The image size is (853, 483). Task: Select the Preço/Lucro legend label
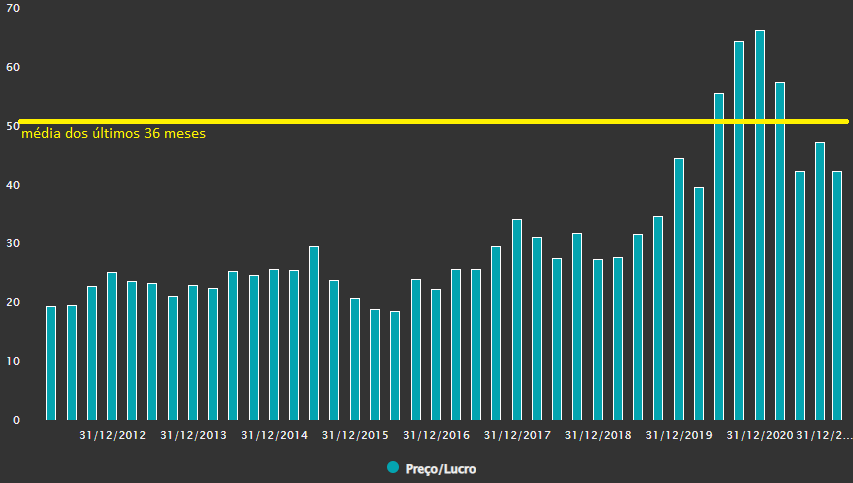pyautogui.click(x=441, y=469)
